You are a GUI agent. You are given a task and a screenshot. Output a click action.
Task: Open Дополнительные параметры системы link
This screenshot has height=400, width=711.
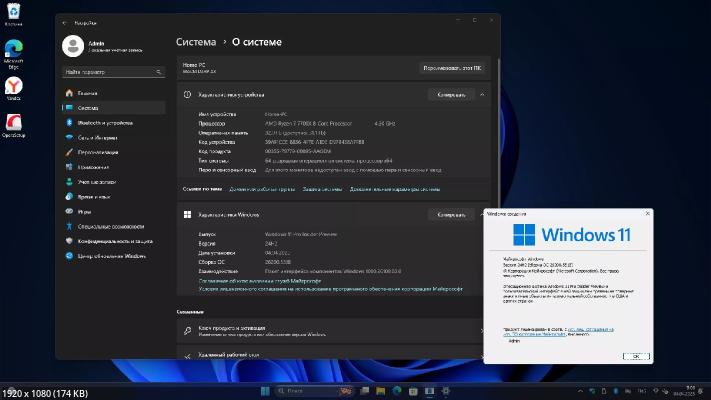[x=395, y=189]
